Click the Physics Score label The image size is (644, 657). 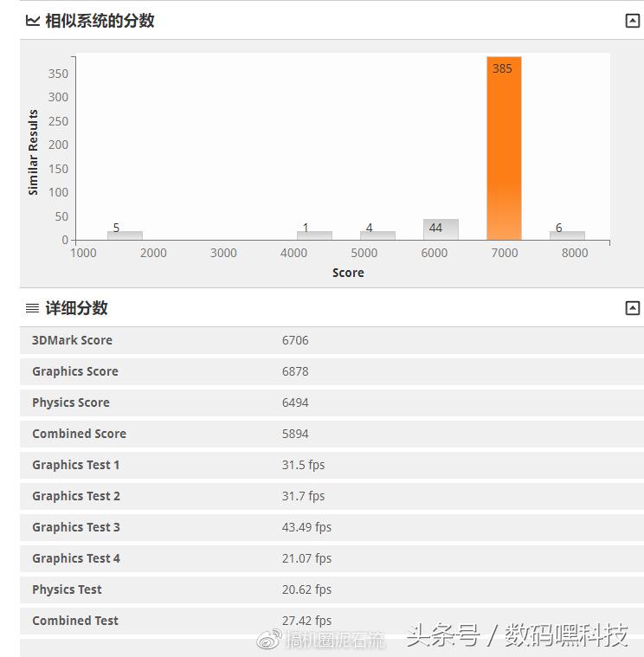tap(71, 403)
